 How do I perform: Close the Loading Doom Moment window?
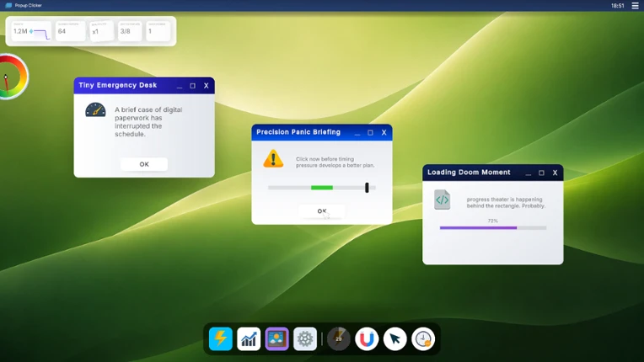click(x=555, y=173)
